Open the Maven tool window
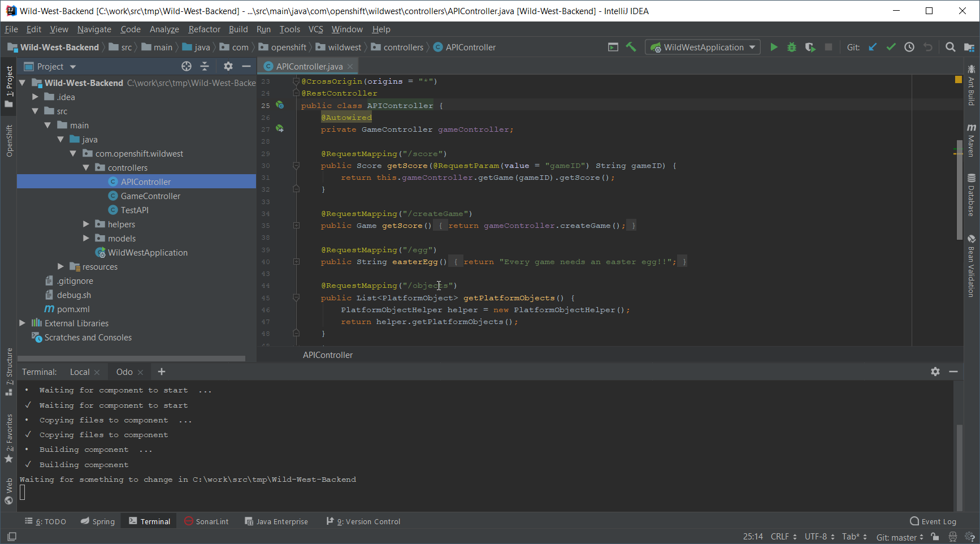Viewport: 980px width, 544px height. click(971, 140)
